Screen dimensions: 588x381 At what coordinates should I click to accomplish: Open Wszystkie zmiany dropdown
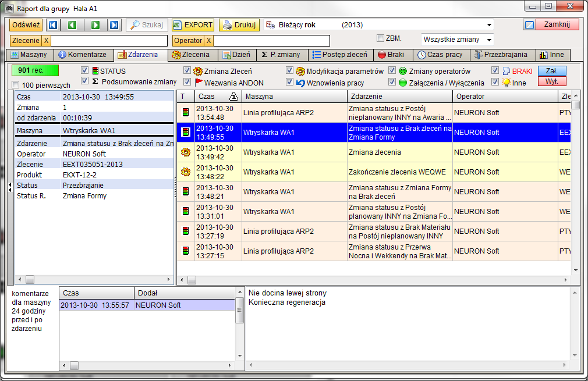click(489, 40)
